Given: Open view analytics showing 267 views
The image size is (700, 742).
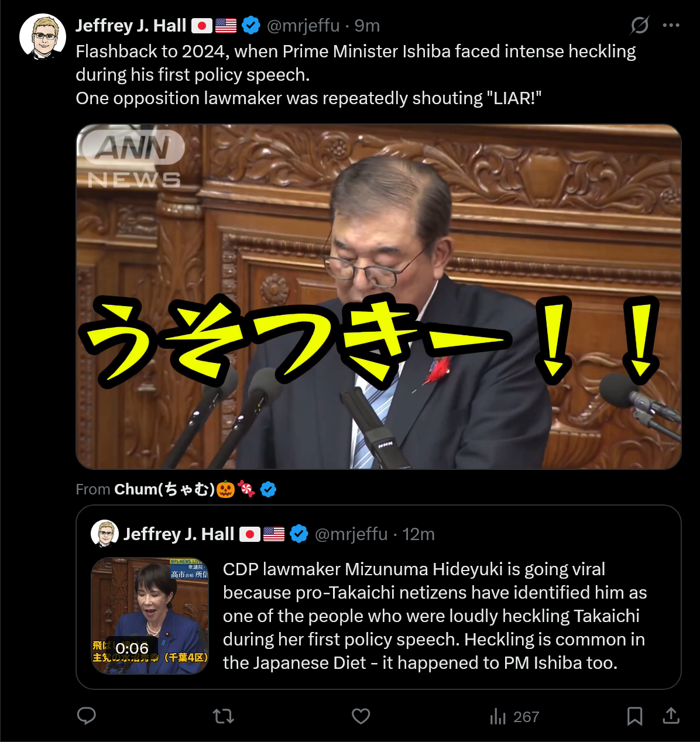Looking at the screenshot, I should coord(514,716).
